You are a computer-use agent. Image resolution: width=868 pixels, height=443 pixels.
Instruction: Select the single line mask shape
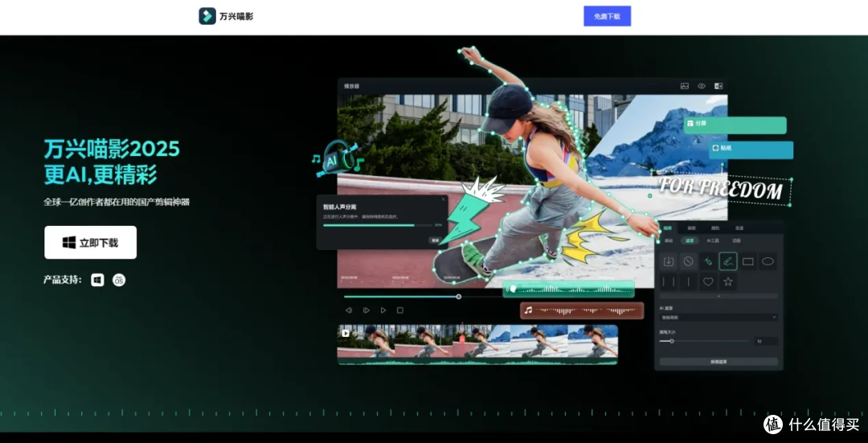pos(688,282)
